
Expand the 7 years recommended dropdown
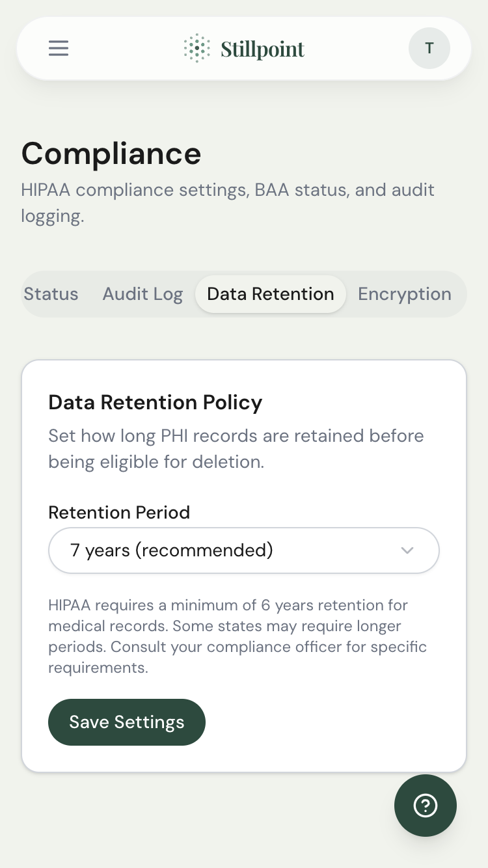click(244, 550)
